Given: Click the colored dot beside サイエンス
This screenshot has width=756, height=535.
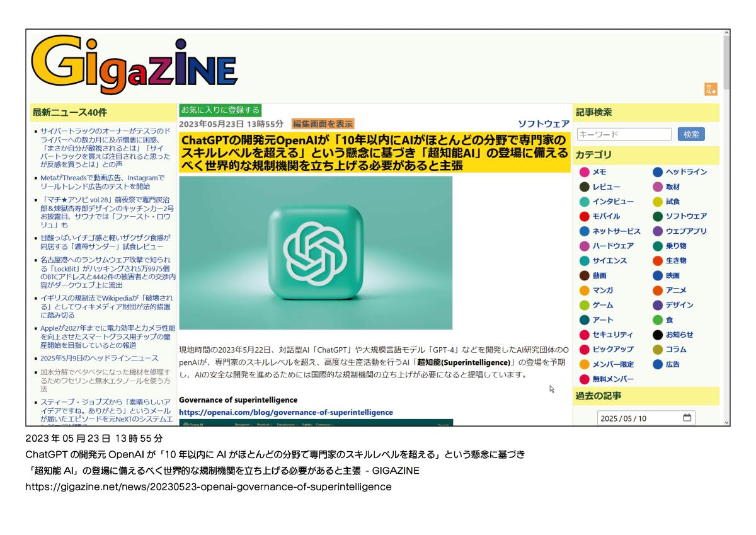Looking at the screenshot, I should pyautogui.click(x=585, y=261).
